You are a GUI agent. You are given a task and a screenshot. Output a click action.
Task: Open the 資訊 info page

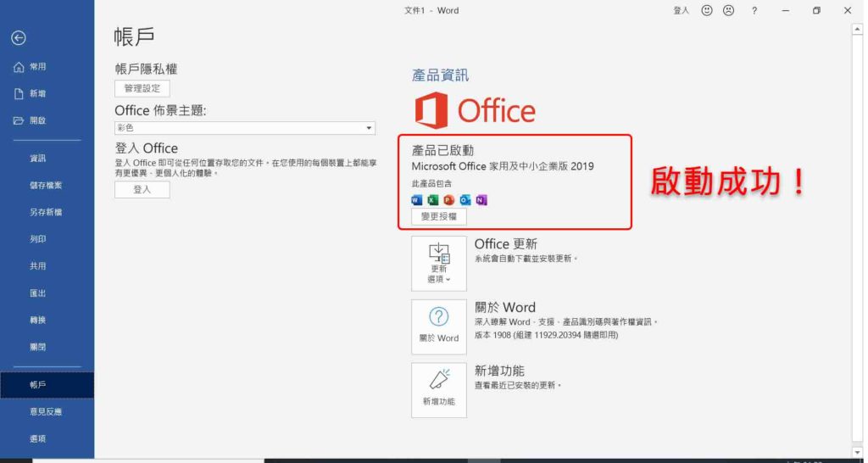tap(37, 159)
